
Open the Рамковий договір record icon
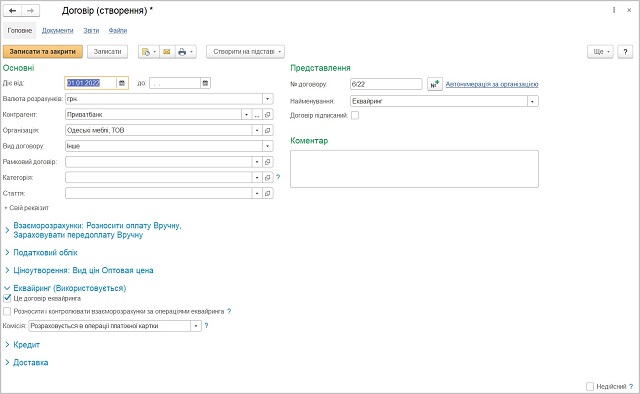(x=268, y=162)
